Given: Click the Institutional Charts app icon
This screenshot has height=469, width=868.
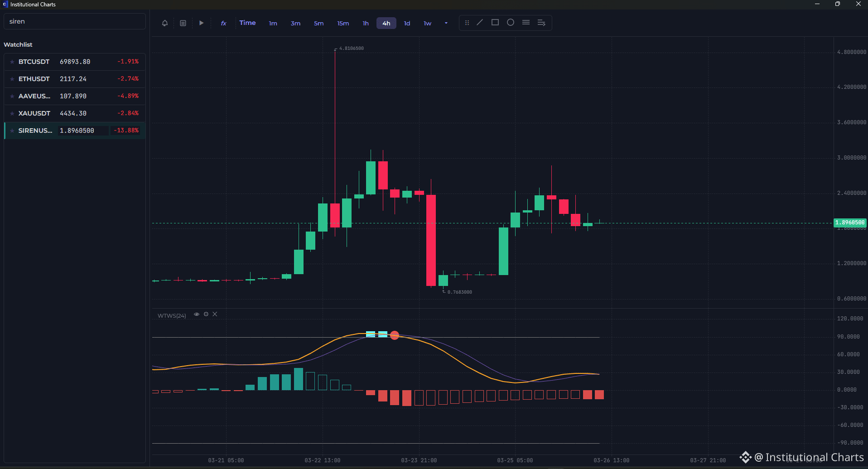Looking at the screenshot, I should click(5, 4).
